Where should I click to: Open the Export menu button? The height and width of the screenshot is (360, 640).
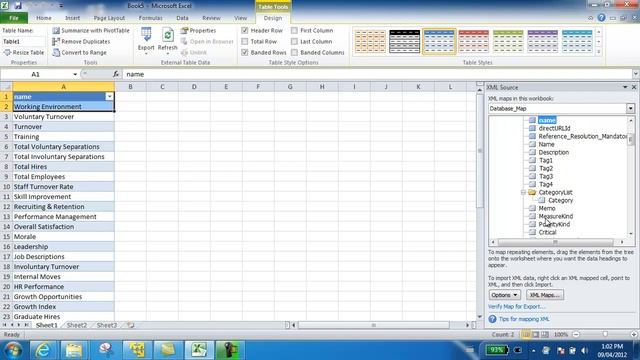coord(146,40)
